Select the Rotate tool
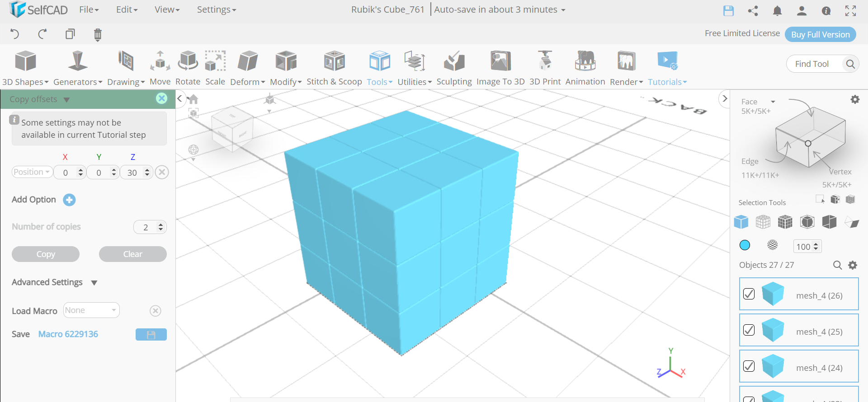This screenshot has width=868, height=402. tap(188, 69)
